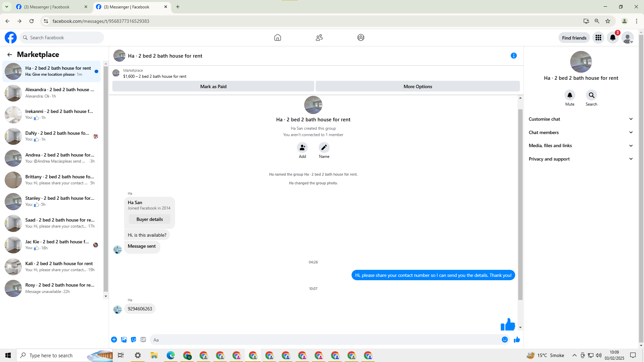Open Rosy's chat conversation
644x362 pixels.
point(52,288)
